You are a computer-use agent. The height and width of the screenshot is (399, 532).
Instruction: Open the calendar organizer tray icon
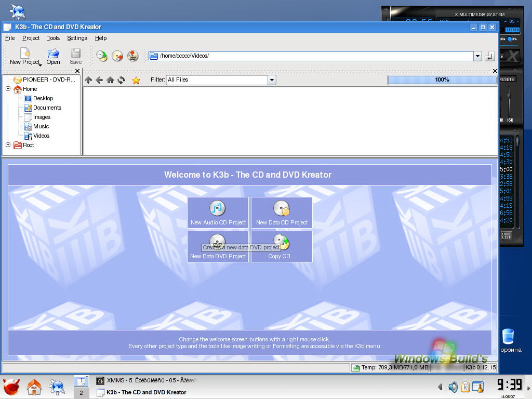click(478, 387)
